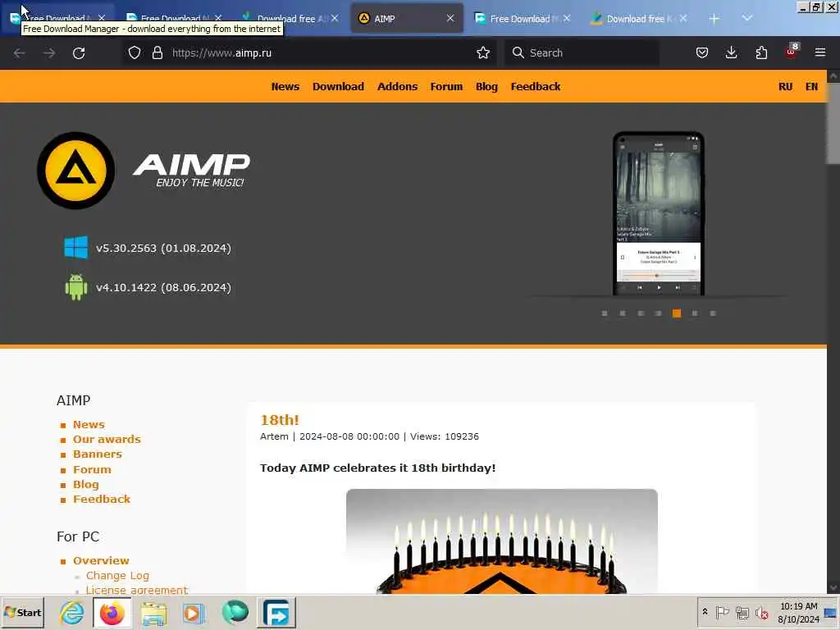Click the Show desktop tray button
Image resolution: width=840 pixels, height=630 pixels.
pyautogui.click(x=830, y=612)
